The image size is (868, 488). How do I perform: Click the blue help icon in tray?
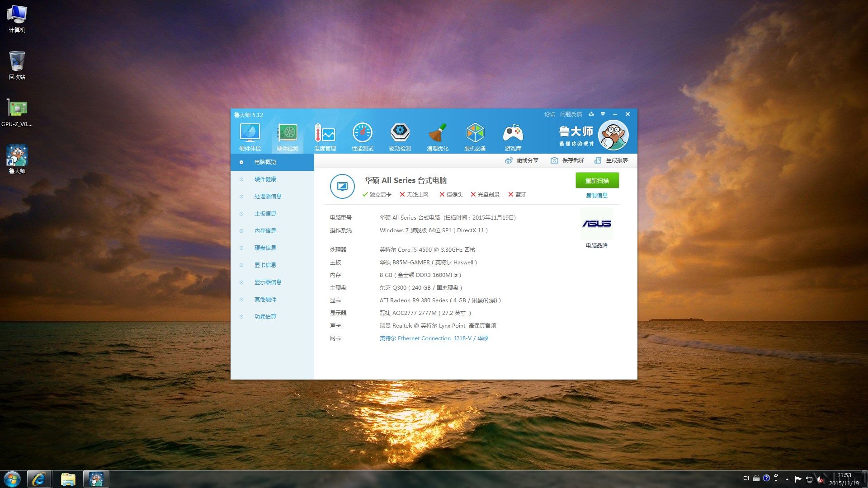(x=766, y=478)
